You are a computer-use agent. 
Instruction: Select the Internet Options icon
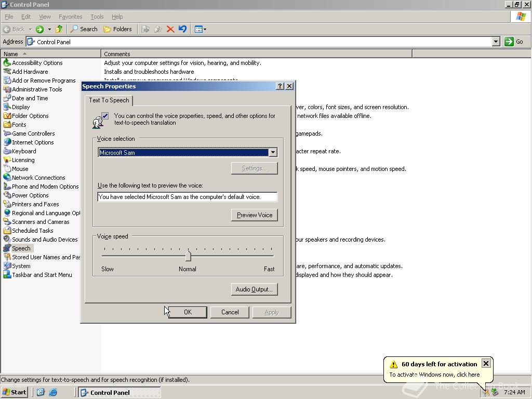pyautogui.click(x=7, y=142)
